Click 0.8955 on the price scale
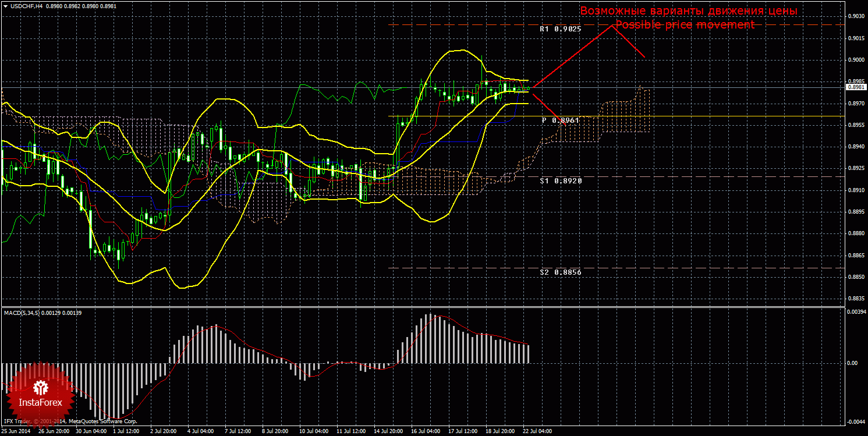868x436 pixels. (x=856, y=125)
